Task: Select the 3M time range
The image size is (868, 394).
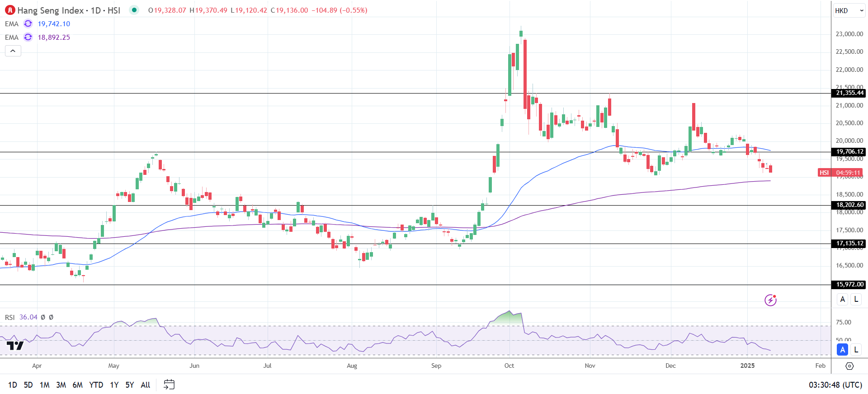Action: point(61,385)
